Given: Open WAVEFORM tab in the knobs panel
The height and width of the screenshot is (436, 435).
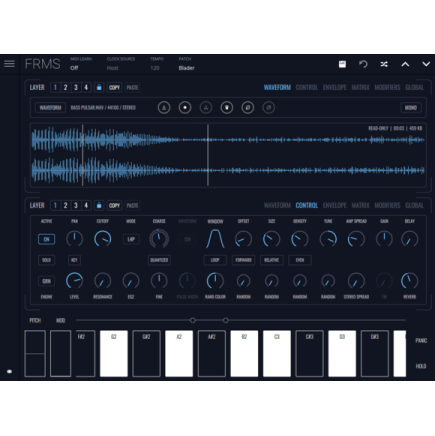Looking at the screenshot, I should tap(277, 205).
